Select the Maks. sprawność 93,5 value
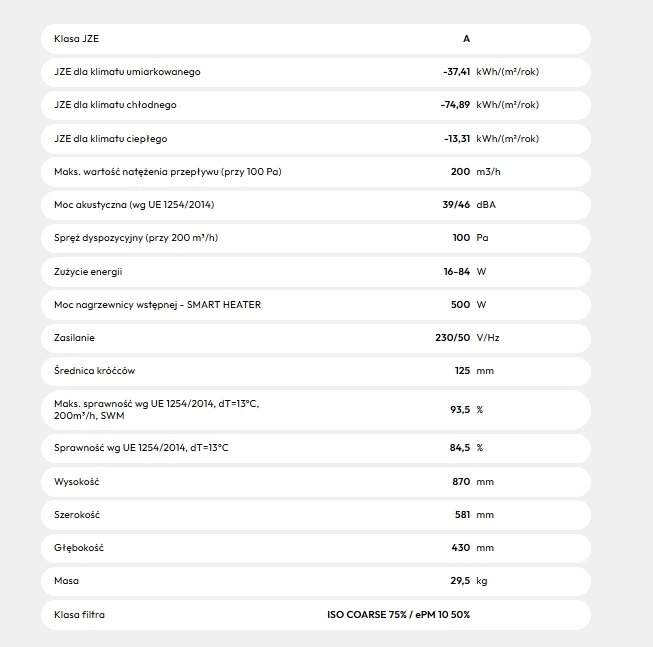Screen dimensions: 653x647 coord(458,409)
